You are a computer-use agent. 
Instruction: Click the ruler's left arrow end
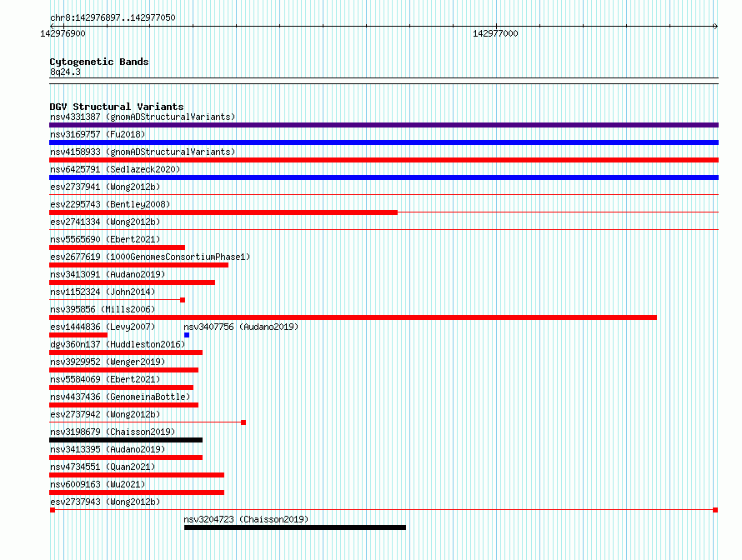[52, 27]
